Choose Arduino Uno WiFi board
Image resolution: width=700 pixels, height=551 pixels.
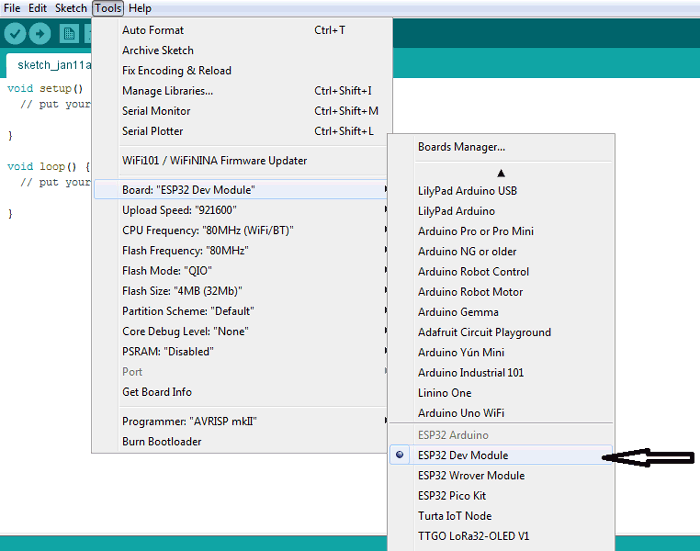[461, 413]
